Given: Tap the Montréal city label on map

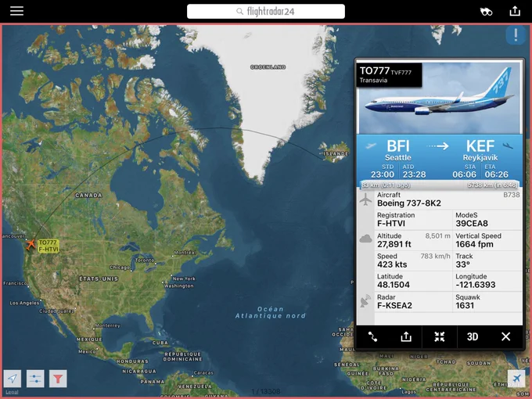Looking at the screenshot, I should point(185,253).
